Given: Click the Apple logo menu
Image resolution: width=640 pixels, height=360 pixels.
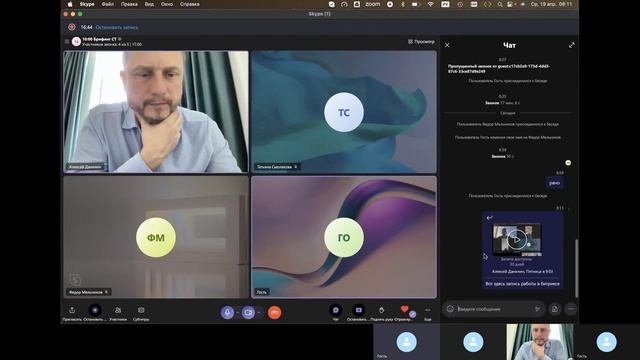Looking at the screenshot, I should (x=70, y=4).
